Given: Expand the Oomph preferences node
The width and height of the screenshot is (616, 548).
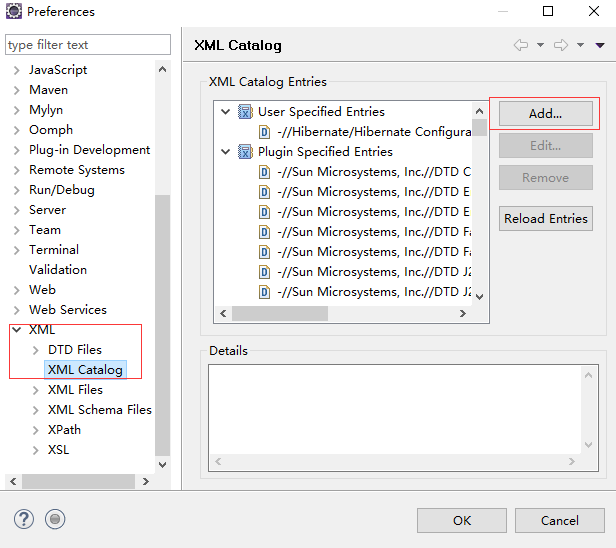Looking at the screenshot, I should click(x=16, y=130).
